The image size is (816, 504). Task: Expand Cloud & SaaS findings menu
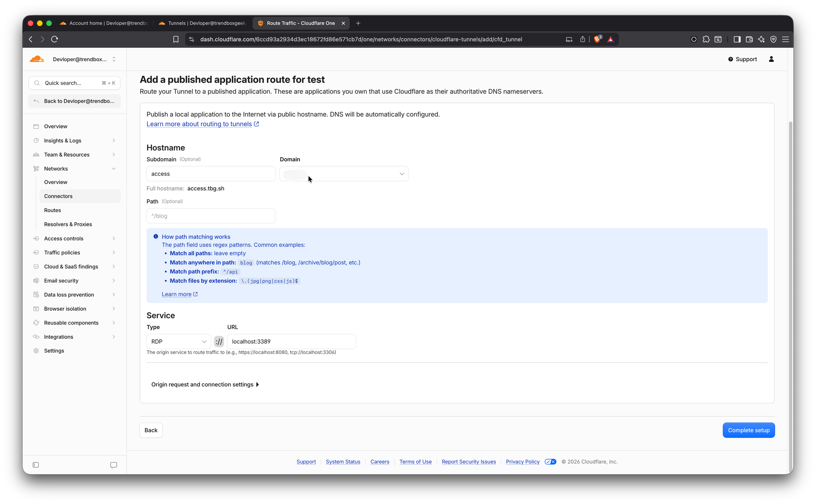tap(74, 267)
